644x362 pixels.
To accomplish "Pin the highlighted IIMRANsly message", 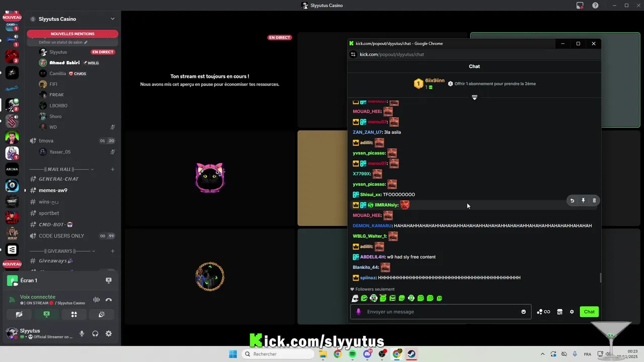I will tap(583, 201).
